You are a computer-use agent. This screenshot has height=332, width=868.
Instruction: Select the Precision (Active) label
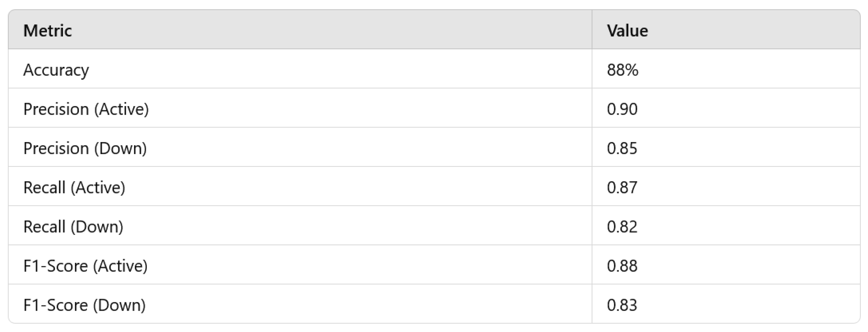86,109
